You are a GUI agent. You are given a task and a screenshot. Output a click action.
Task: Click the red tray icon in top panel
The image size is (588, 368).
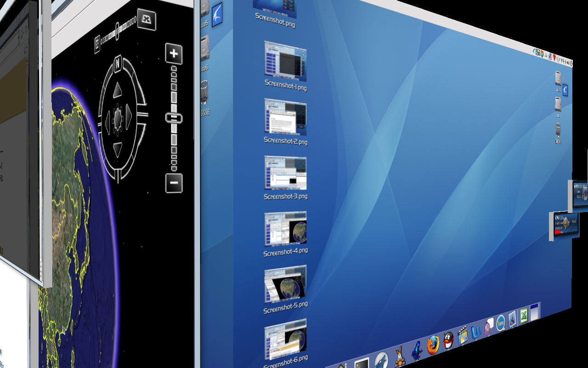click(x=554, y=58)
